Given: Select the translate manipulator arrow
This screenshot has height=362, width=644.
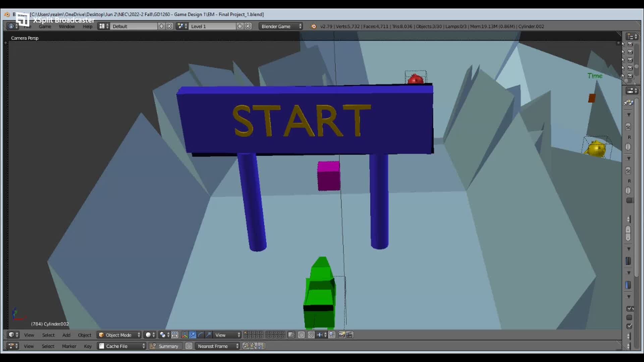Looking at the screenshot, I should (x=193, y=335).
